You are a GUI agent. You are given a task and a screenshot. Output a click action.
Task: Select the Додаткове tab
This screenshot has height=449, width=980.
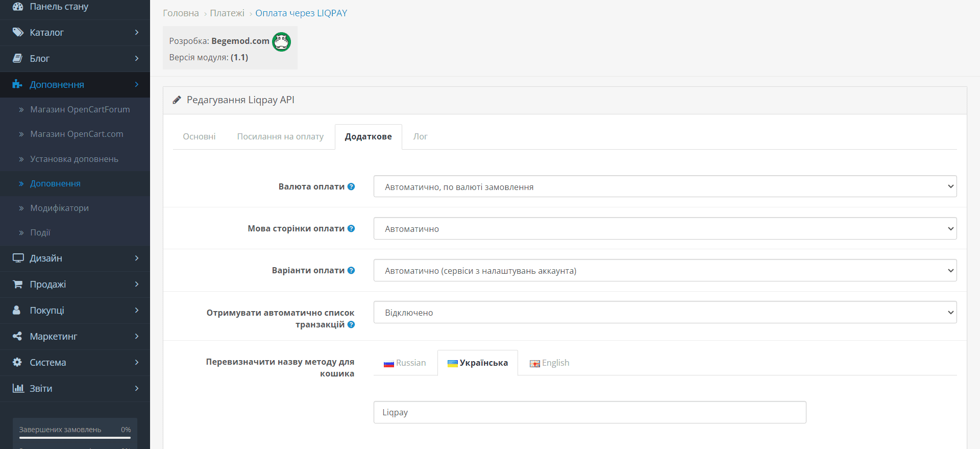click(369, 136)
